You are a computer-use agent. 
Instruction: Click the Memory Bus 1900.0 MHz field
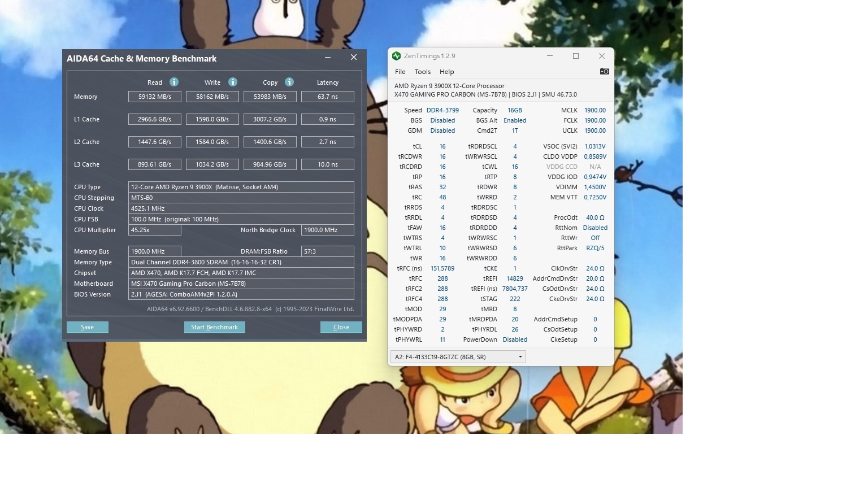click(155, 251)
